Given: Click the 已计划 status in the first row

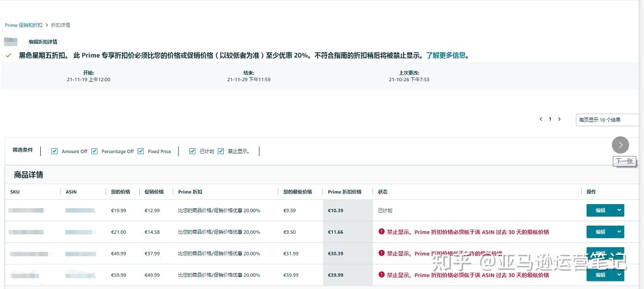Looking at the screenshot, I should (385, 211).
